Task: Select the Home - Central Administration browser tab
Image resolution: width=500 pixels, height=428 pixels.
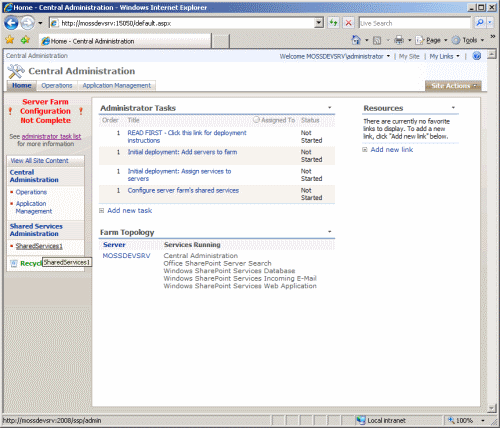Action: coord(125,41)
